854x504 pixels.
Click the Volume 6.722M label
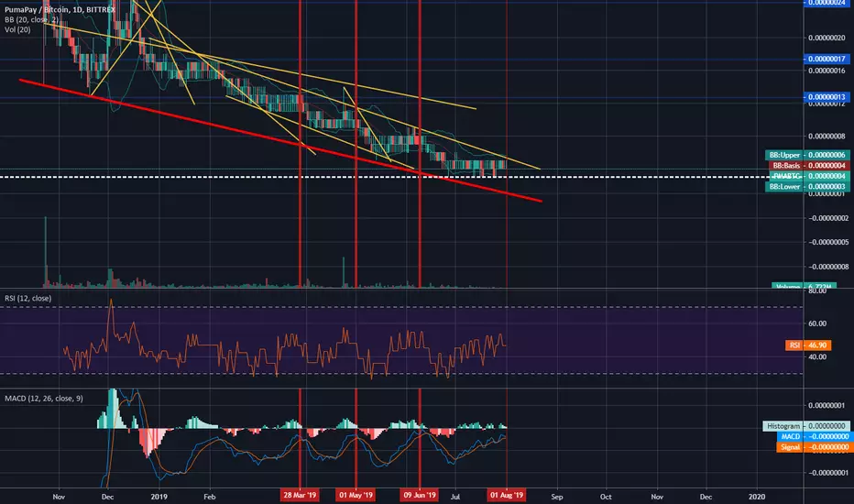pyautogui.click(x=804, y=286)
